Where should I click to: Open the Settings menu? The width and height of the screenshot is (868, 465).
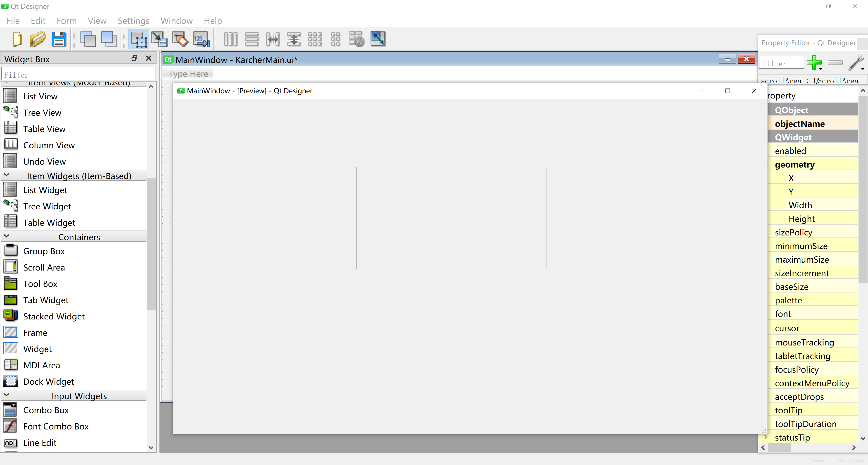click(x=133, y=21)
